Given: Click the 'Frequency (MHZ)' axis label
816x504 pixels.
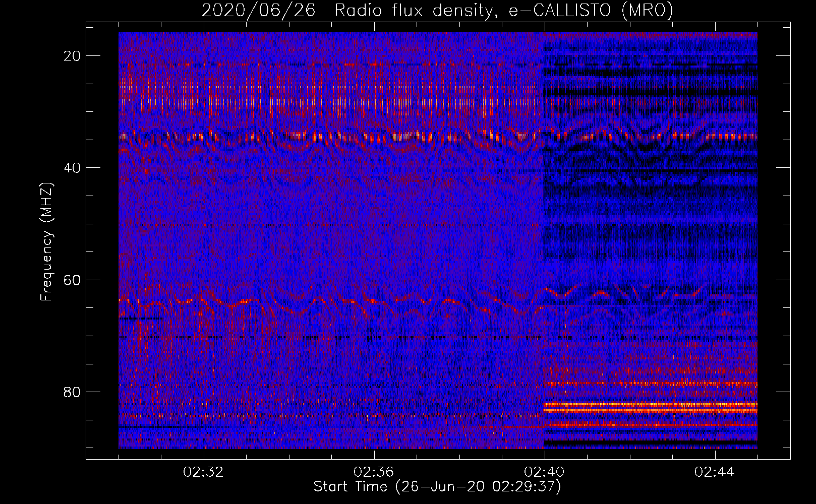Looking at the screenshot, I should 46,242.
